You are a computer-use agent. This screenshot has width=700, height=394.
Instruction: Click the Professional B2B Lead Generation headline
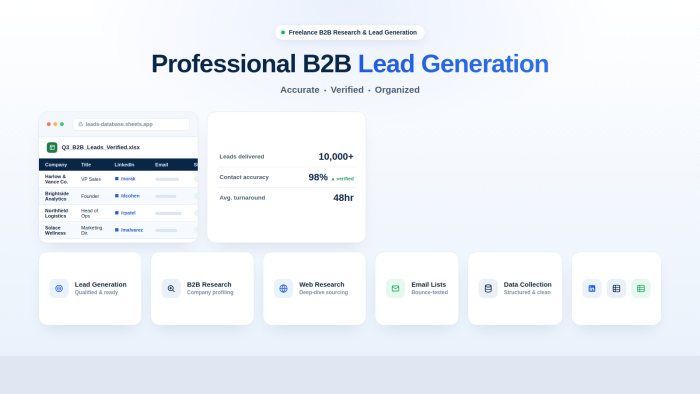350,64
